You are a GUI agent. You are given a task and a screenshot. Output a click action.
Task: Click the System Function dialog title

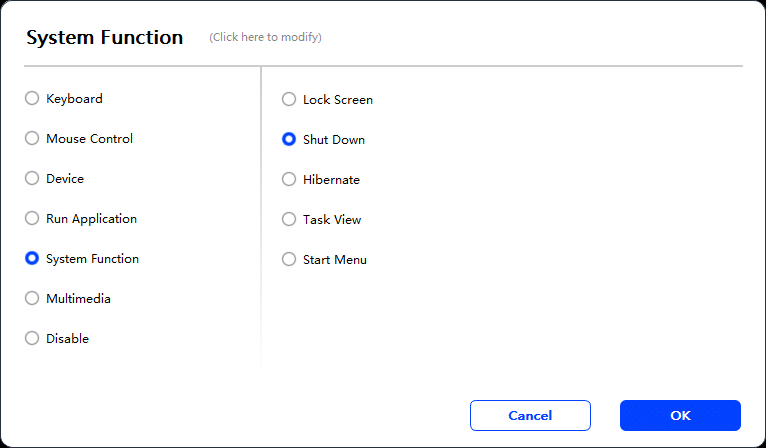tap(105, 37)
